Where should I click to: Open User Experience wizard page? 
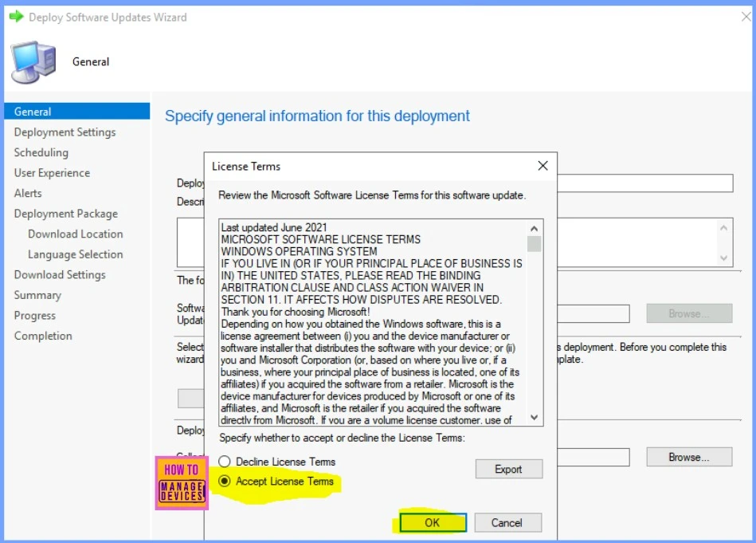52,173
